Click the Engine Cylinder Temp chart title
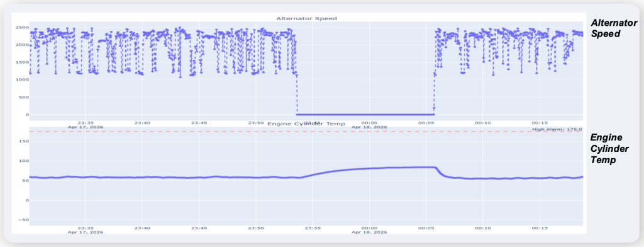644x247 pixels. coord(306,123)
